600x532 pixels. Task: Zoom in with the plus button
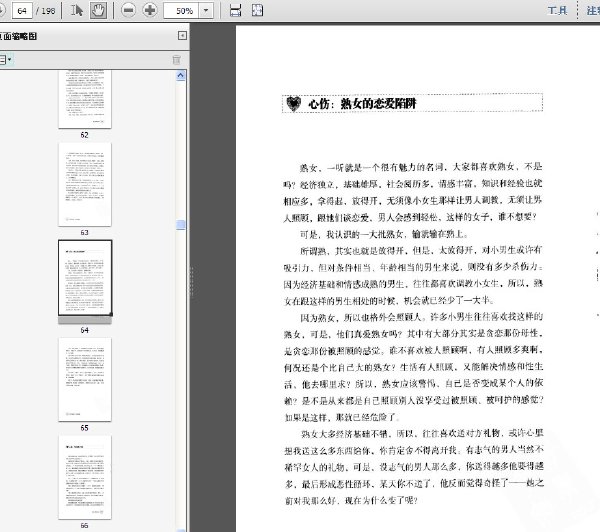150,10
